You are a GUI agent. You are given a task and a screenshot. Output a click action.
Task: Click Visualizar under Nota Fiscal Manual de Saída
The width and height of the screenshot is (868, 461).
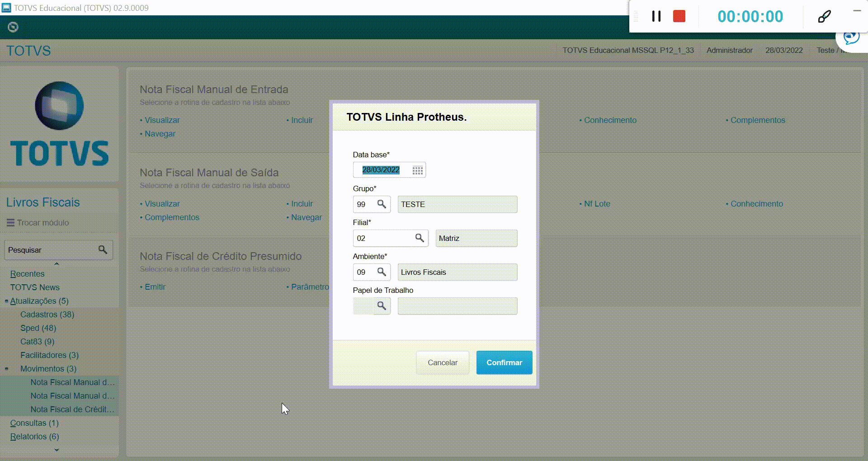point(162,204)
